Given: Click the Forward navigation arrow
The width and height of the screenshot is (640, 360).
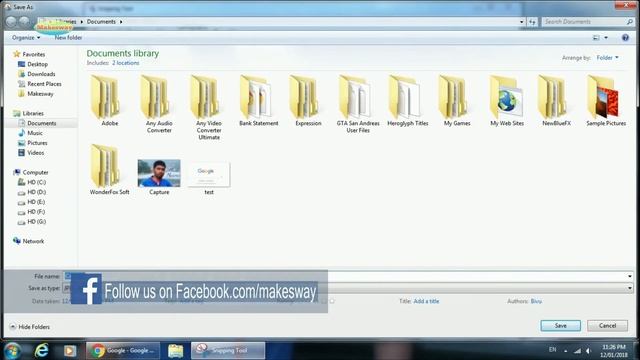Looking at the screenshot, I should click(x=24, y=22).
